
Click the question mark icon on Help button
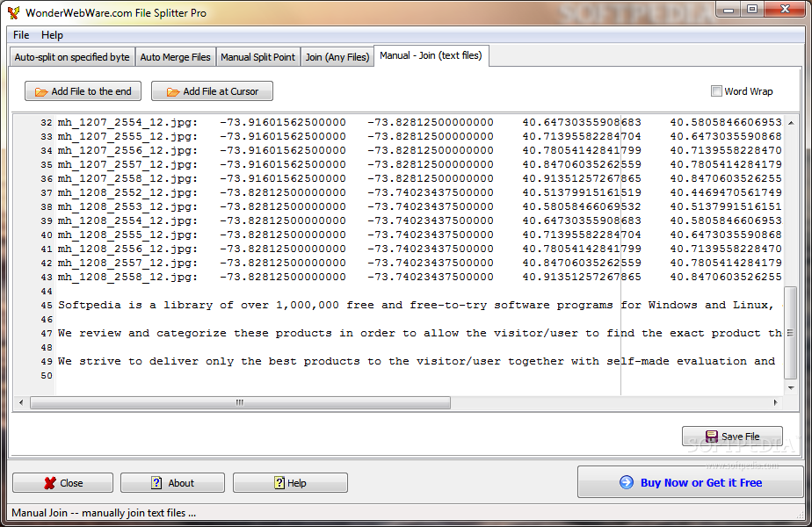[x=279, y=483]
